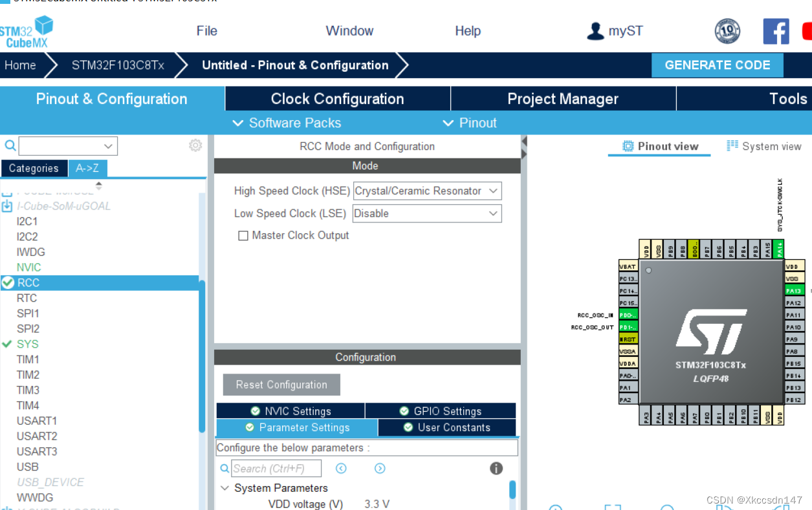Viewport: 812px width, 510px height.
Task: Click the green check mark beside SYS
Action: [x=8, y=344]
